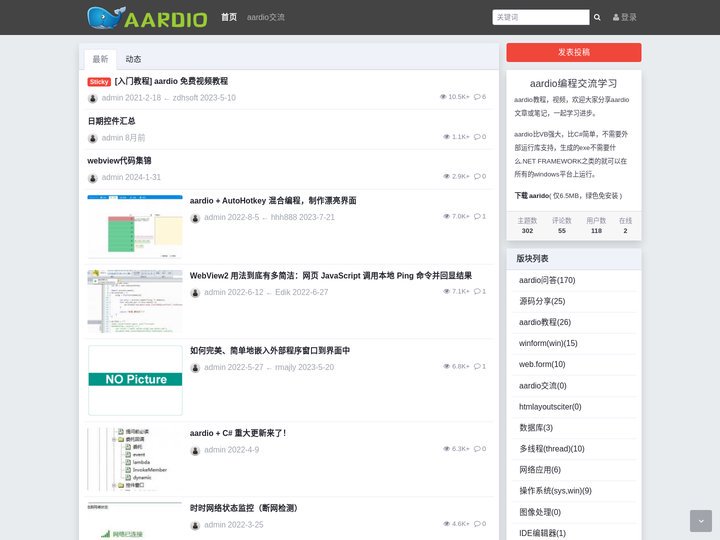The width and height of the screenshot is (720, 540).
Task: Click admin avatar on aardio + C# post
Action: pos(195,450)
